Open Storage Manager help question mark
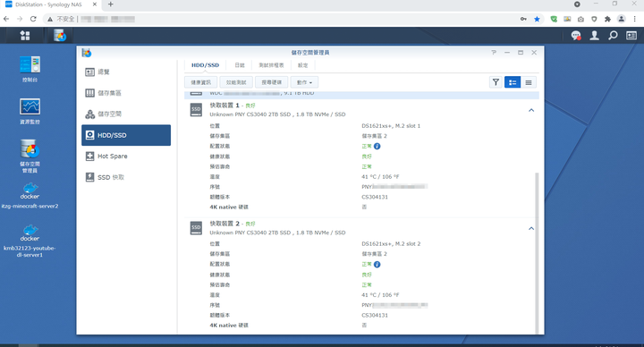 [x=494, y=53]
